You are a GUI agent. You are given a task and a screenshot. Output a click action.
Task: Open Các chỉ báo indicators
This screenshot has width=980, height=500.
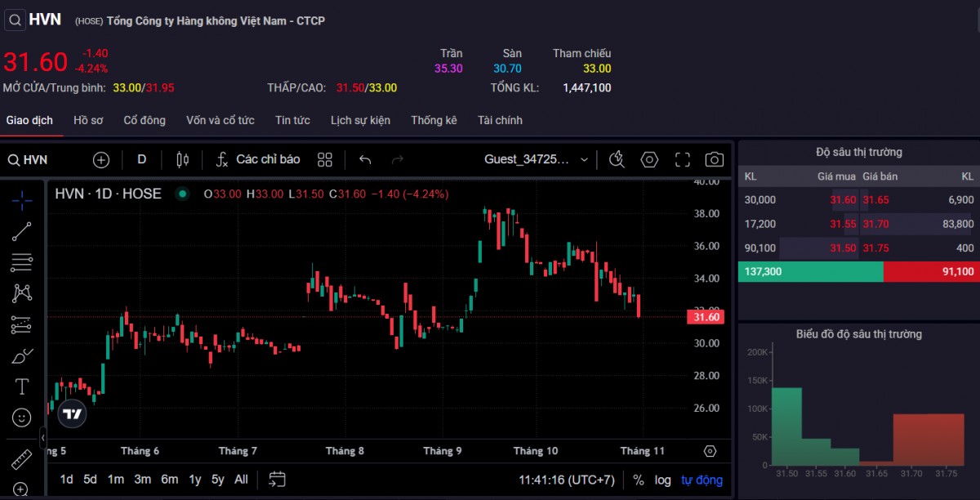click(x=258, y=159)
